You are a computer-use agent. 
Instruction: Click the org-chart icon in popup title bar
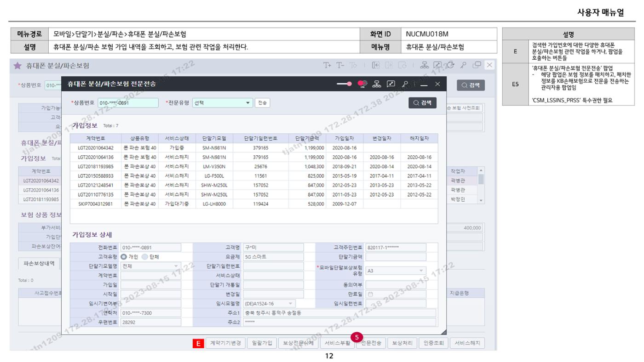376,84
